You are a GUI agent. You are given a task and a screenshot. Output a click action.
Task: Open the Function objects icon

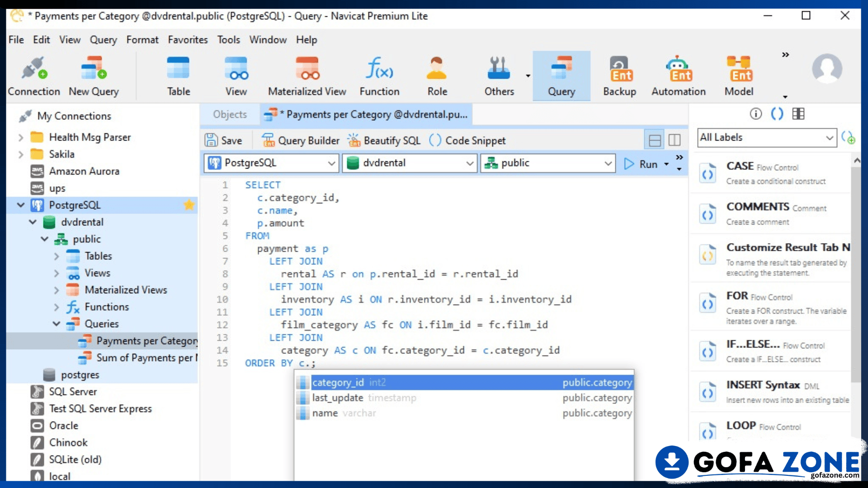[x=379, y=76]
